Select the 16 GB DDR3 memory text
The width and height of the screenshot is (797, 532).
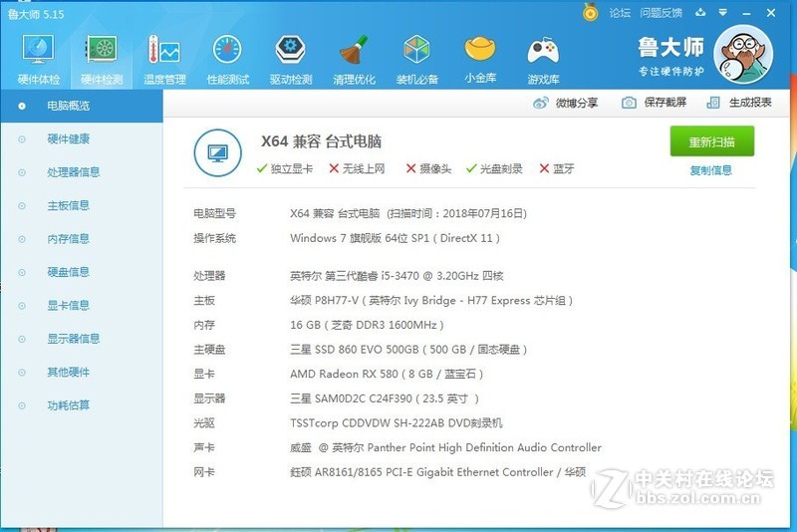pyautogui.click(x=367, y=325)
